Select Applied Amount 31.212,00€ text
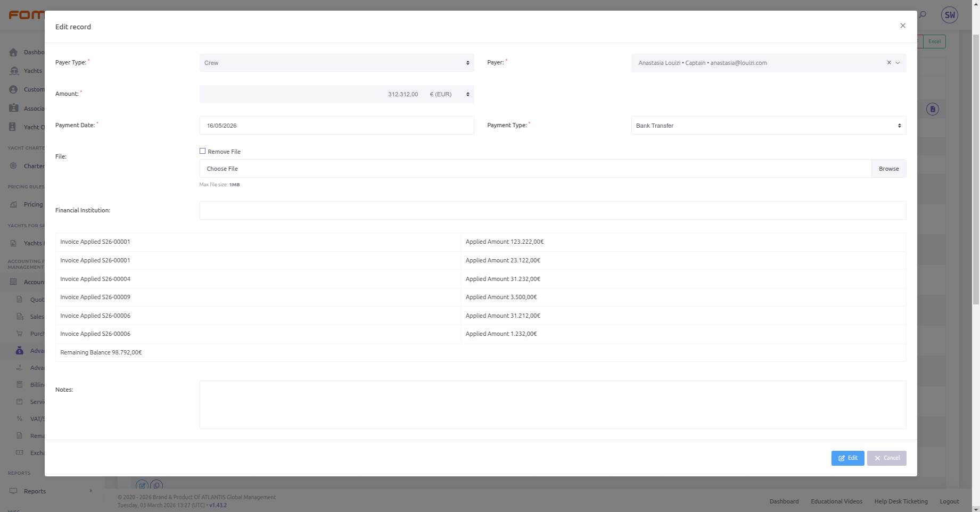 click(503, 316)
